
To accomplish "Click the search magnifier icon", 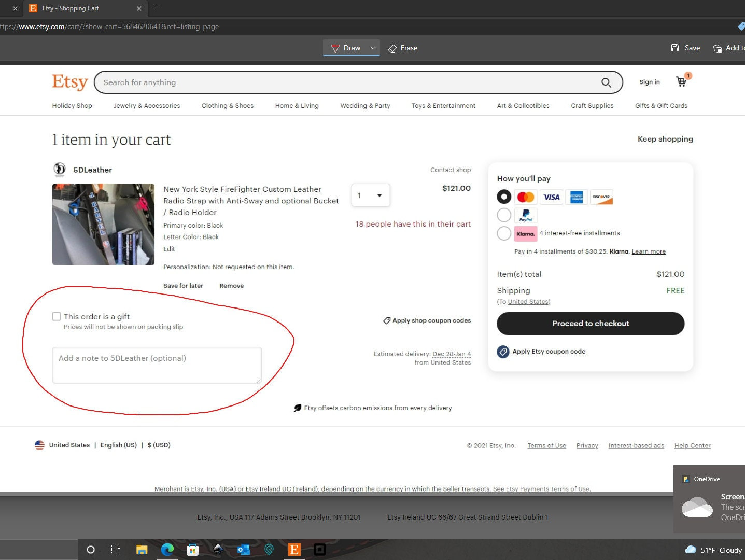I will (x=606, y=82).
